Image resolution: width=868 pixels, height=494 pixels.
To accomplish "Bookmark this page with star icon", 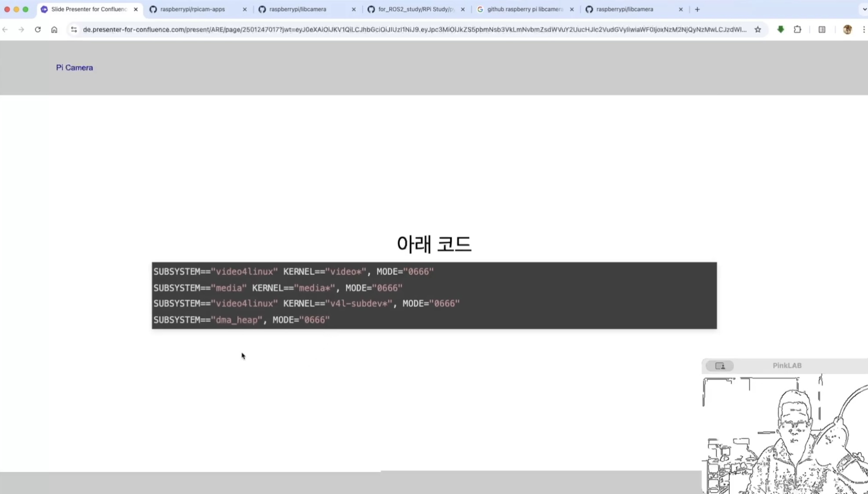I will [758, 29].
